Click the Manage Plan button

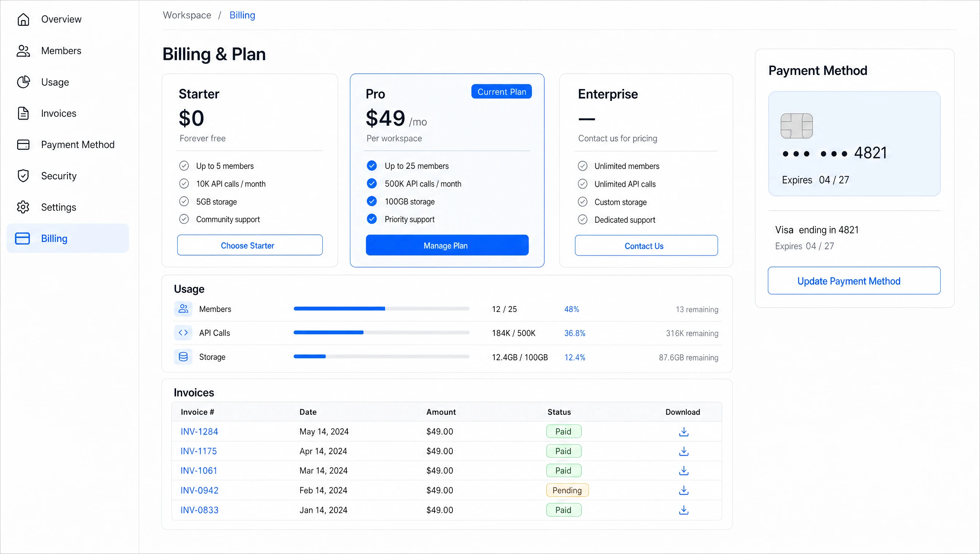pyautogui.click(x=447, y=245)
